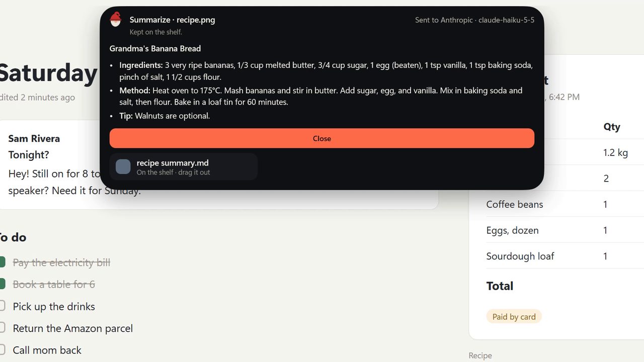Click the Tonight? message subject

coord(29,155)
